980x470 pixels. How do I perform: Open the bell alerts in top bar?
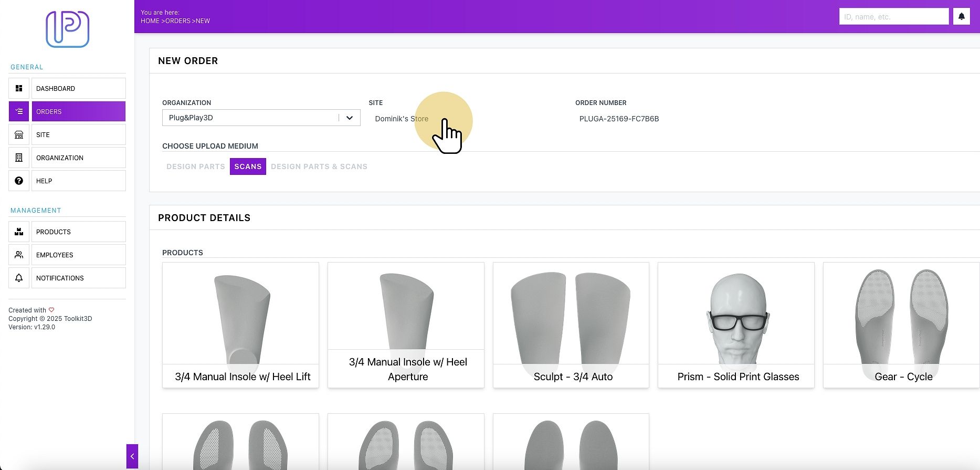961,16
